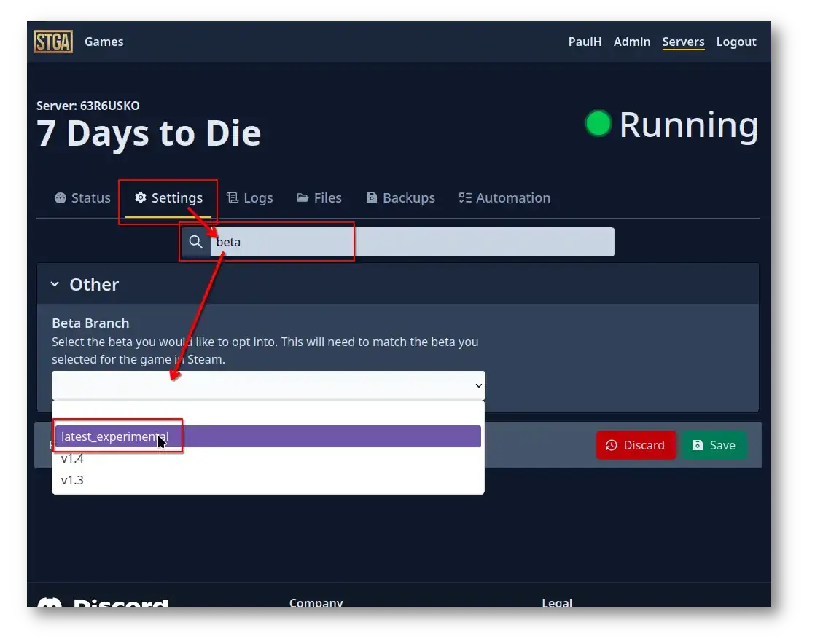Select the v1.3 beta option

click(268, 480)
